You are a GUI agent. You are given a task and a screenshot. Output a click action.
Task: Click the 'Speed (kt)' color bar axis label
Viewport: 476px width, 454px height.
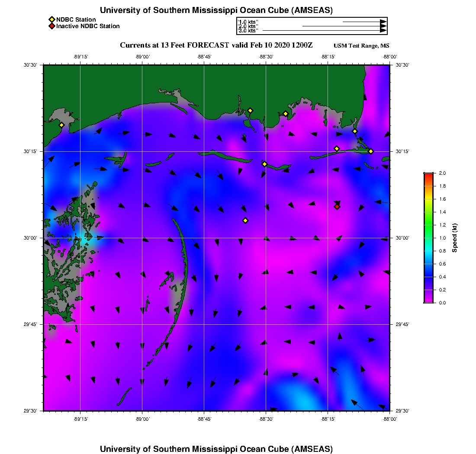[x=454, y=238]
